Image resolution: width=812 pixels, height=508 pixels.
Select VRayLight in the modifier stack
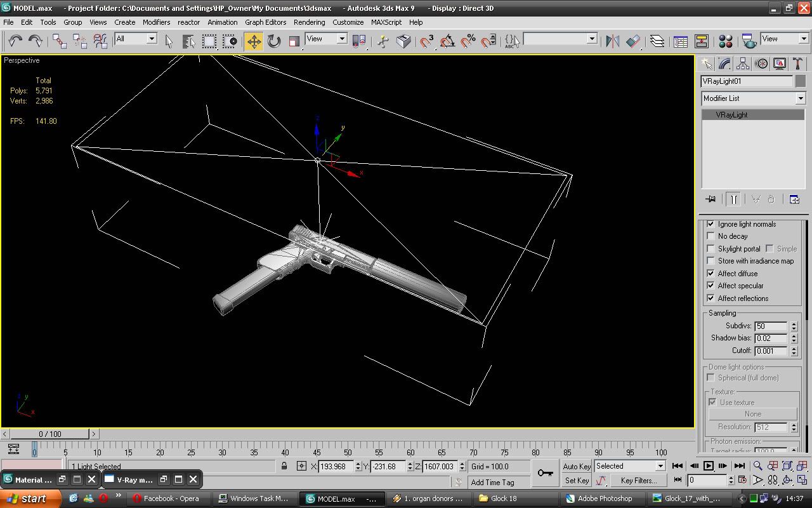pyautogui.click(x=754, y=115)
